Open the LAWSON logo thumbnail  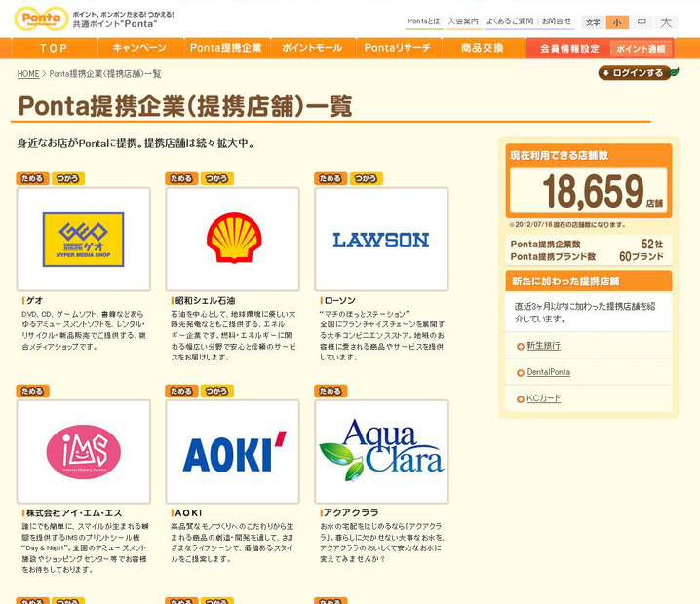(x=382, y=240)
